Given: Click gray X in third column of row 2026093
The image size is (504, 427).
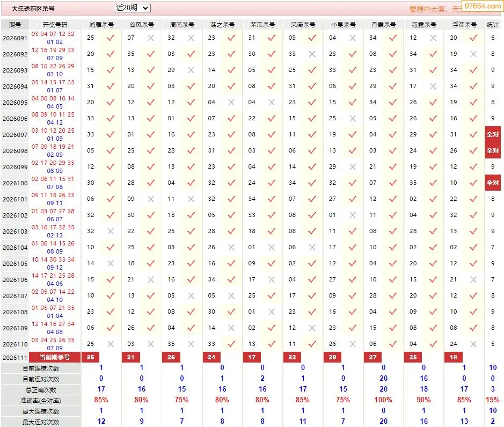Looking at the screenshot, I should tap(191, 70).
